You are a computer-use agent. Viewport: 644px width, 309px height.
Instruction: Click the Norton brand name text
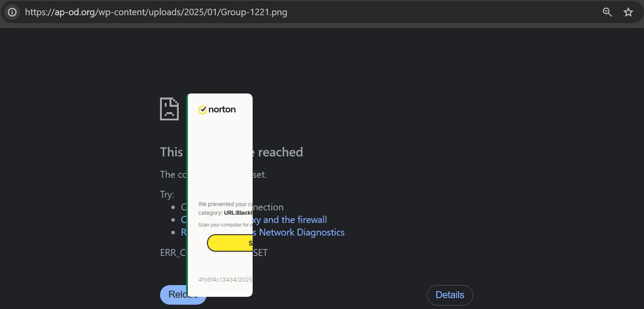click(x=222, y=110)
